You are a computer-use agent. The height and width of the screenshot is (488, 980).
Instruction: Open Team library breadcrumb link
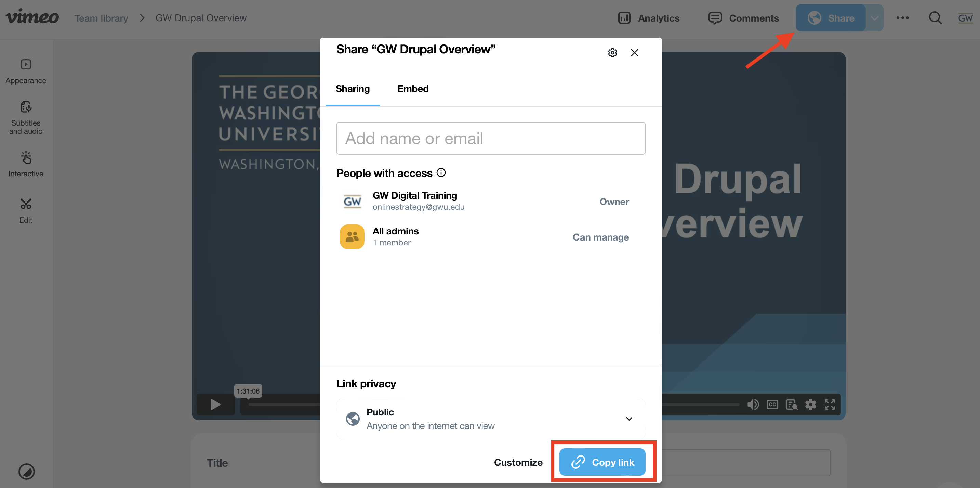coord(101,18)
